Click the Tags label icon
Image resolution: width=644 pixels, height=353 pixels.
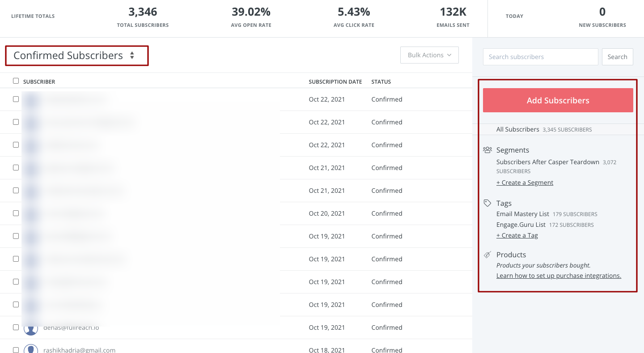pyautogui.click(x=487, y=203)
